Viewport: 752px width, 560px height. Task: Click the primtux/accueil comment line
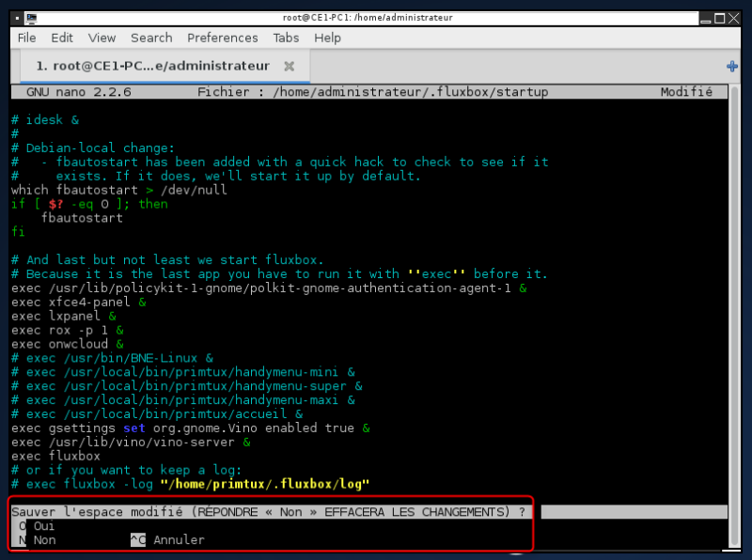(x=157, y=414)
